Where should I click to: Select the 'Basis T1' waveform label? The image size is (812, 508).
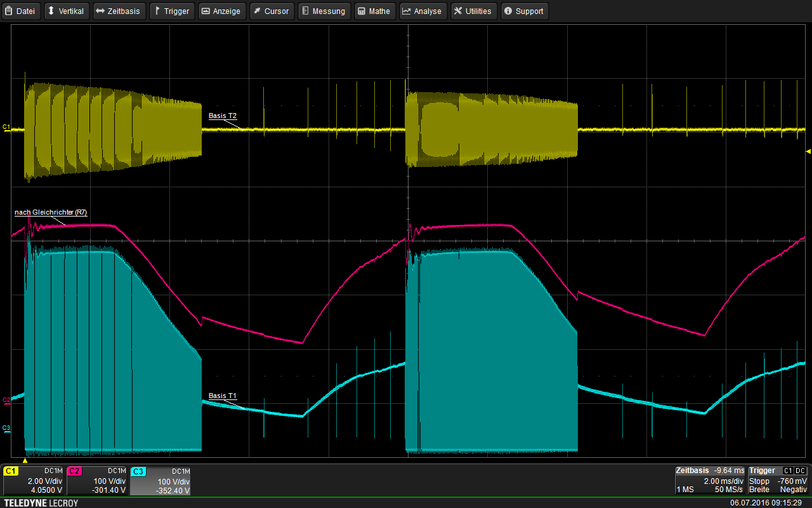(223, 396)
